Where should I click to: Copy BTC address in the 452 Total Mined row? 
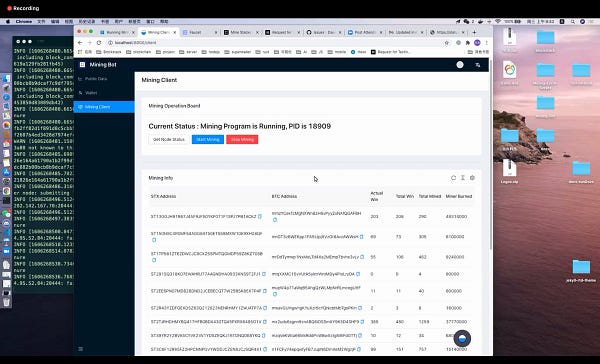(362, 257)
